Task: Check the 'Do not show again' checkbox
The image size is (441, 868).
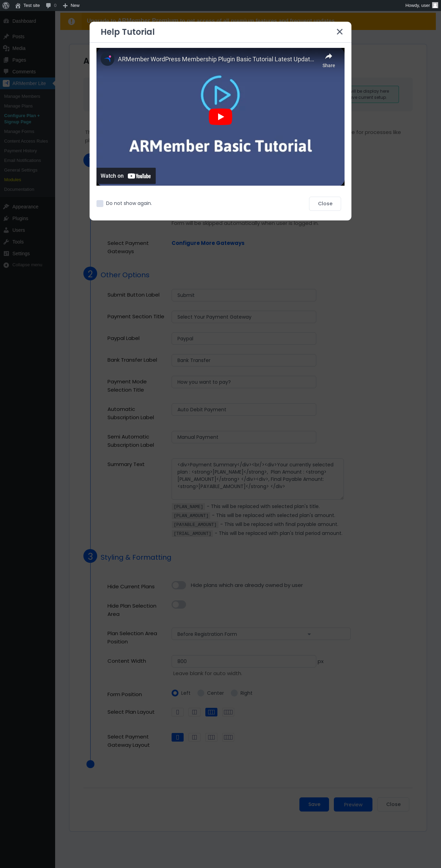Action: 100,204
